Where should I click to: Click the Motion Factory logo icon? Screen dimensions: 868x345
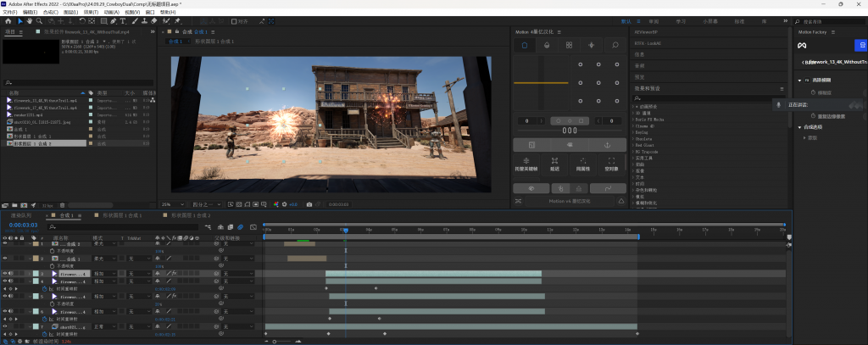(801, 45)
